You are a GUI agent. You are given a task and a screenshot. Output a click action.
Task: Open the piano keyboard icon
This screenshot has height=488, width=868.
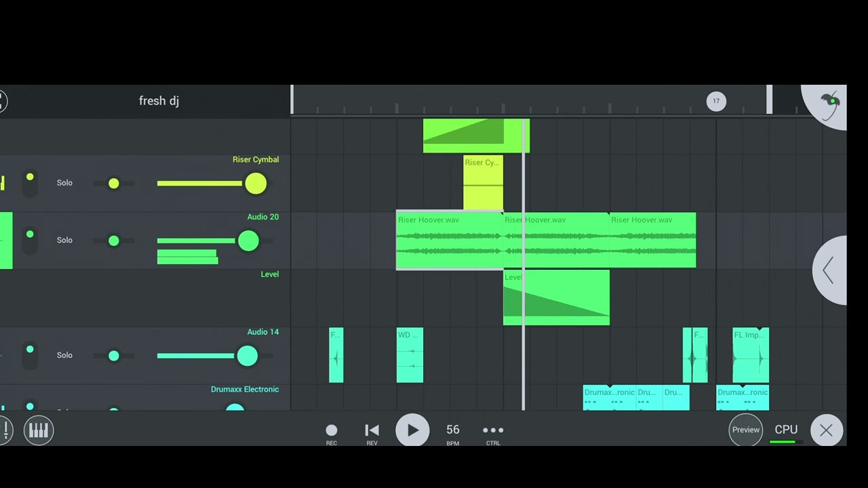[39, 430]
